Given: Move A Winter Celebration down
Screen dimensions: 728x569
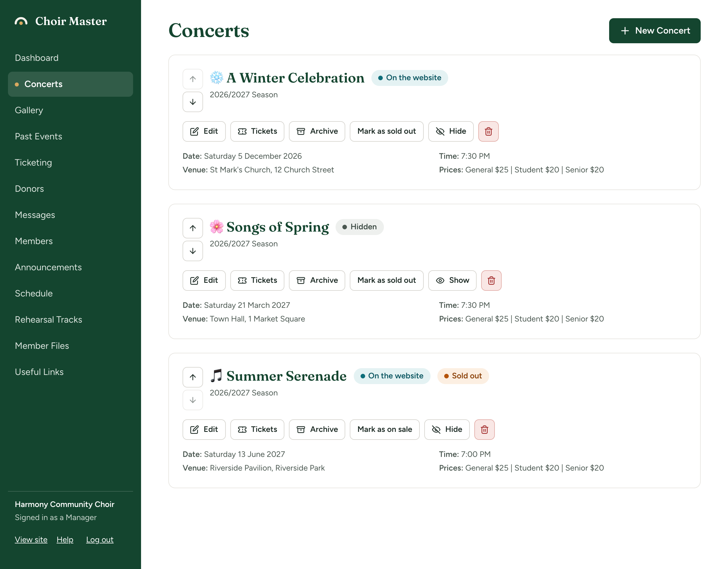Looking at the screenshot, I should point(193,102).
